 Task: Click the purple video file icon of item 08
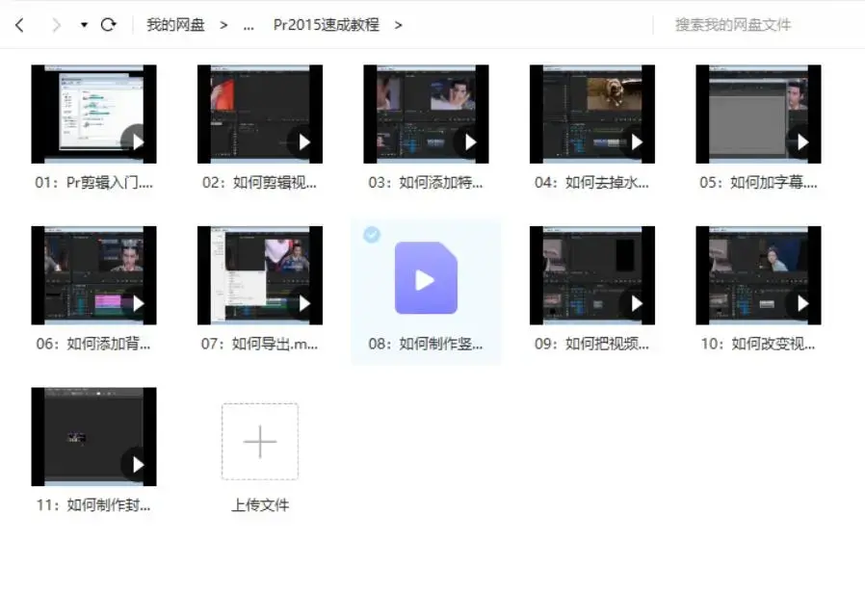click(x=426, y=280)
